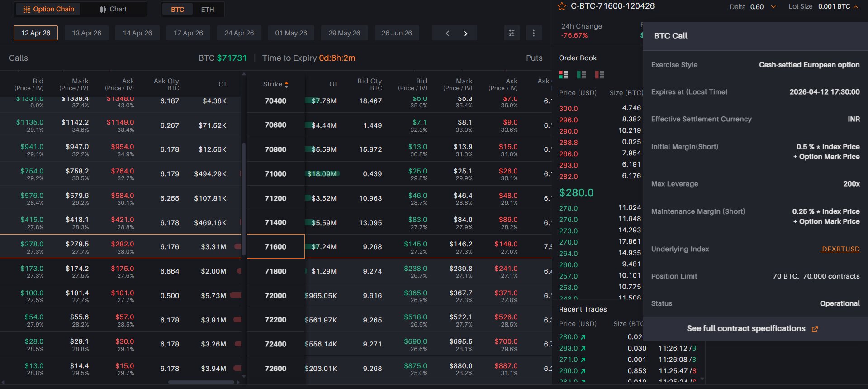Image resolution: width=868 pixels, height=389 pixels.
Task: Click the horizontal scrollbar under calls table
Action: click(201, 382)
